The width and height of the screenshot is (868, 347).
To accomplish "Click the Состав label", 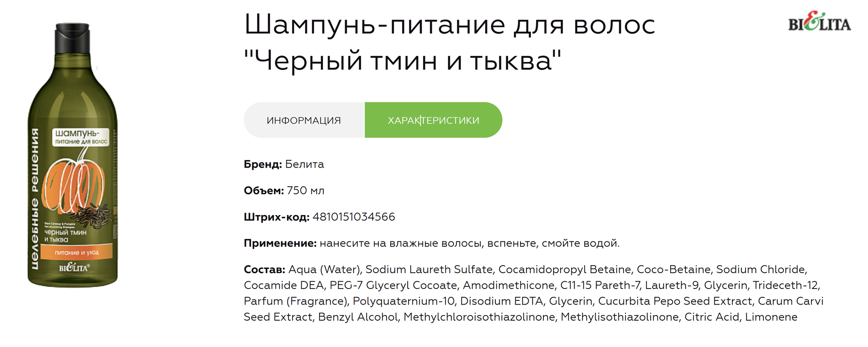I will [x=264, y=269].
